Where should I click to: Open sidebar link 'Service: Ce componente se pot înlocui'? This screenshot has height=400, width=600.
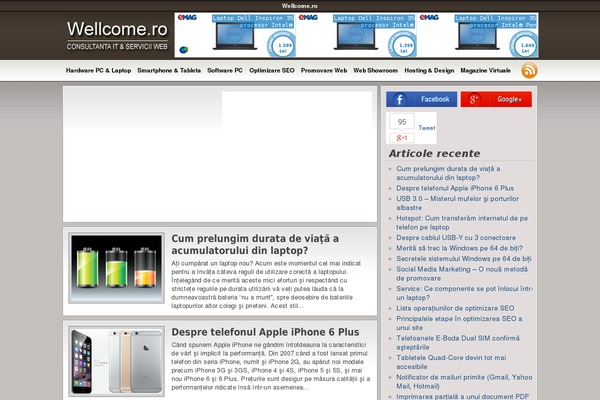click(x=465, y=293)
